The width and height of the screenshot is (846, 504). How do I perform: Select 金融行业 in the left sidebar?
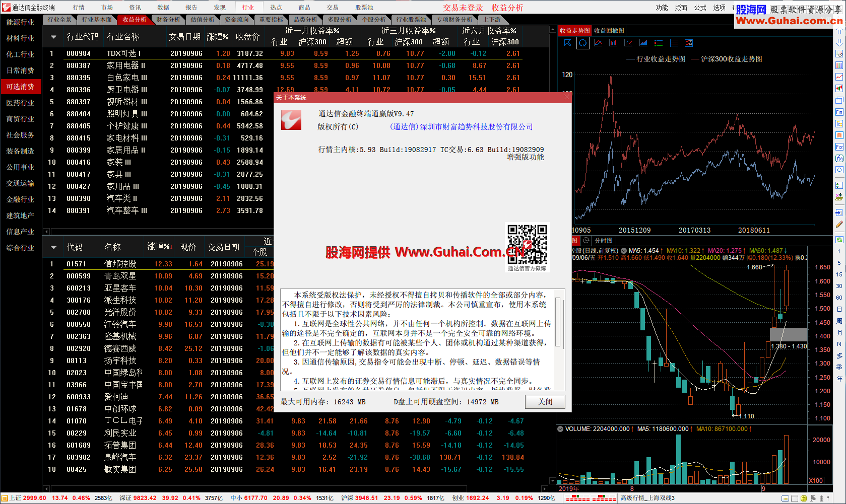21,199
